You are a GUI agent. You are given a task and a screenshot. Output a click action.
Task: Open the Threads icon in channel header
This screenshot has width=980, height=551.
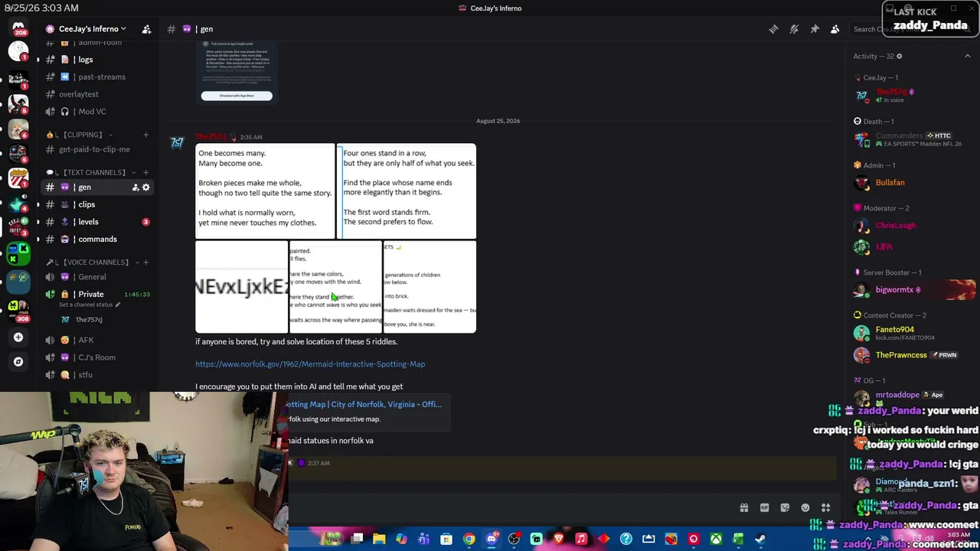773,29
